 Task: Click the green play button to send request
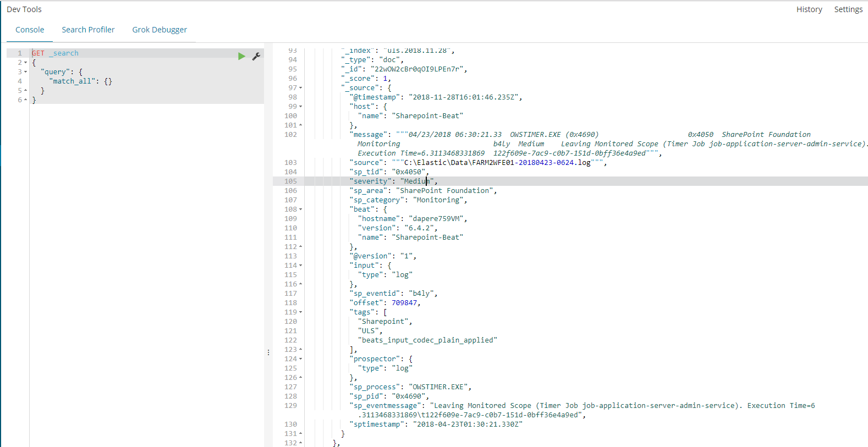[241, 56]
